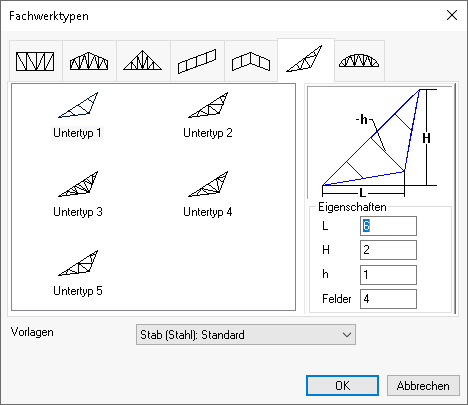468x405 pixels.
Task: Pick the Untertyp 1 truss icon
Action: 78,105
